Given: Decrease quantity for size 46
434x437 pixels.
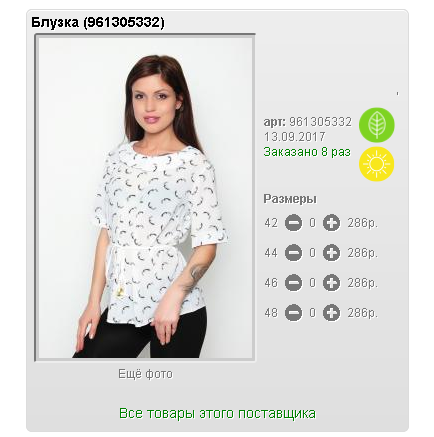Looking at the screenshot, I should coord(293,283).
